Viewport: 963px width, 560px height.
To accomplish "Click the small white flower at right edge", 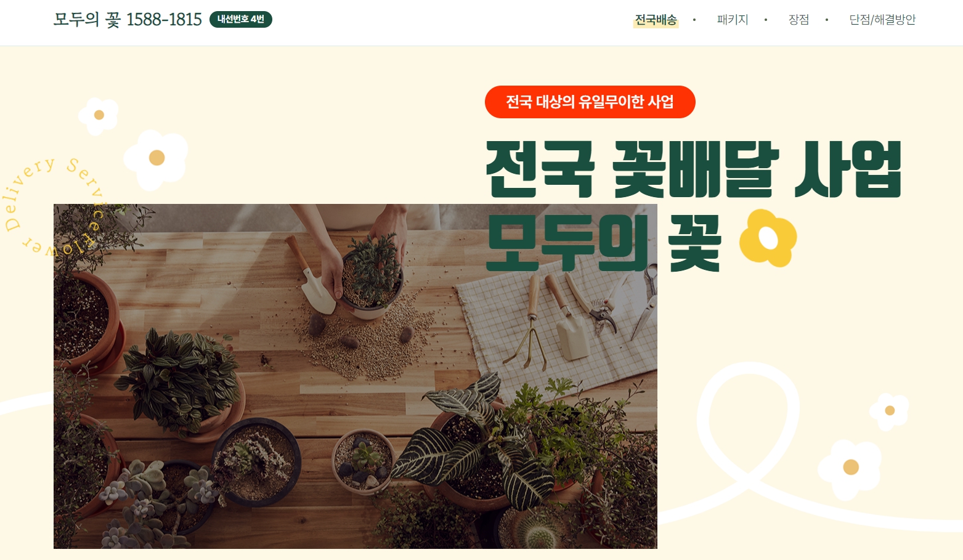I will tap(889, 411).
